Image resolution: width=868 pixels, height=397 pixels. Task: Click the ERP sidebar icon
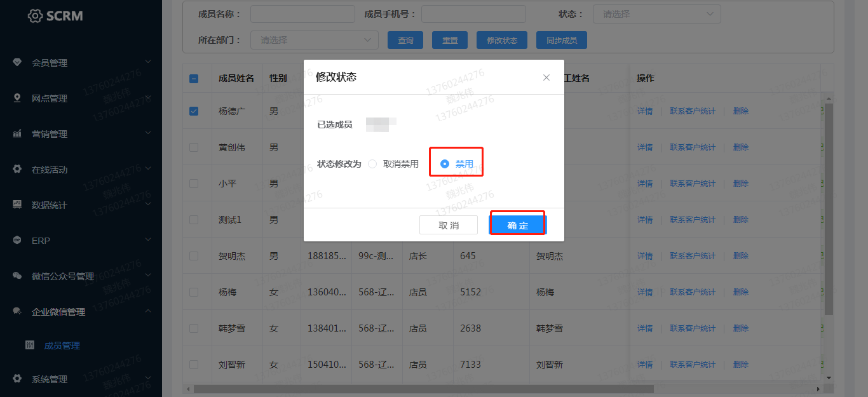tap(17, 240)
